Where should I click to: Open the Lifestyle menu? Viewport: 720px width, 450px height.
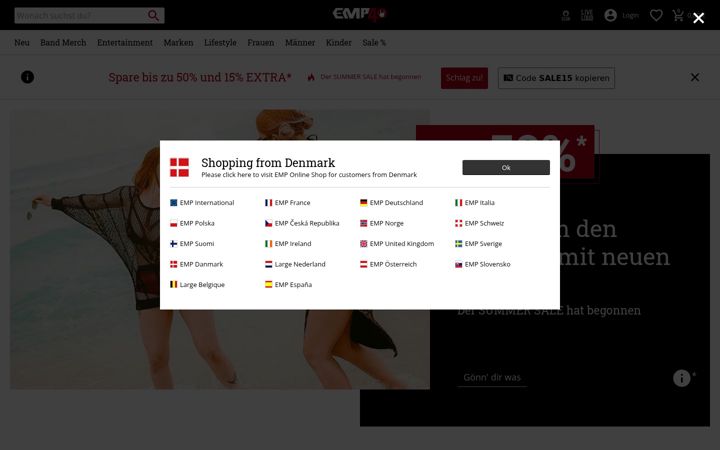pos(220,42)
